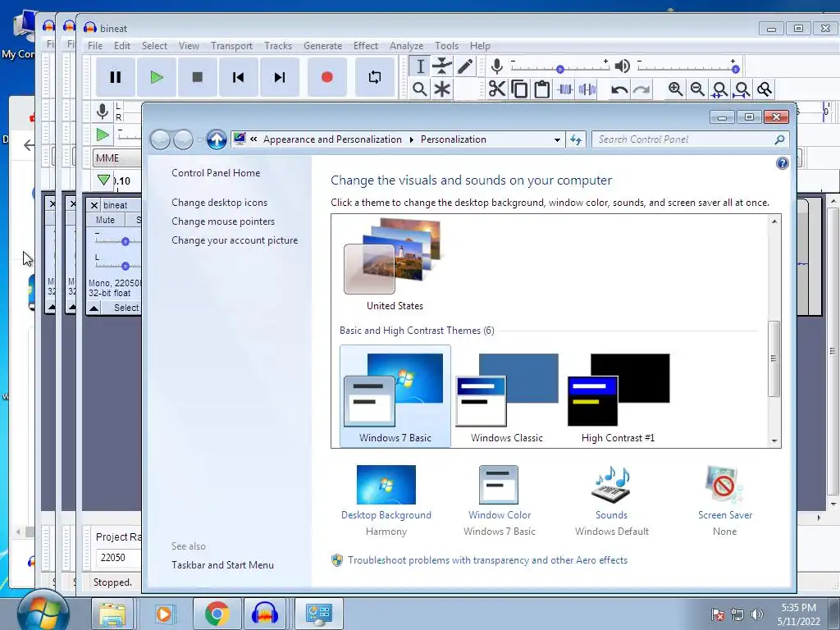Select the Envelope tool
This screenshot has height=630, width=840.
pos(442,66)
